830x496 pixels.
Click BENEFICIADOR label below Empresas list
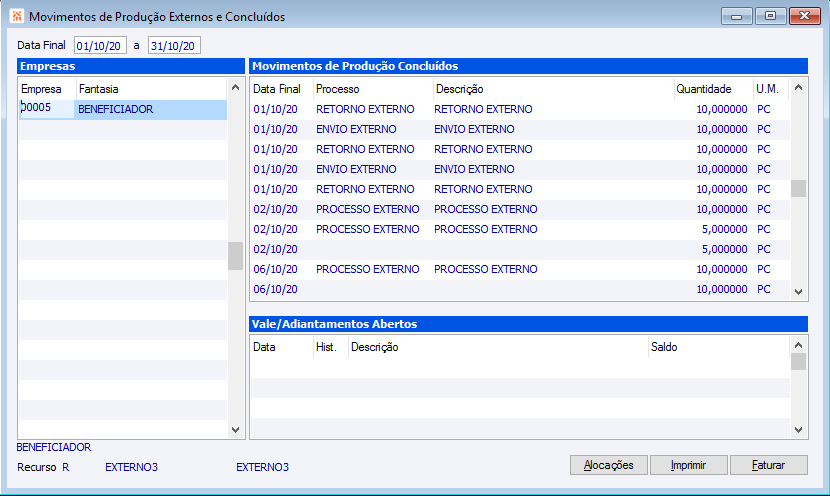53,447
